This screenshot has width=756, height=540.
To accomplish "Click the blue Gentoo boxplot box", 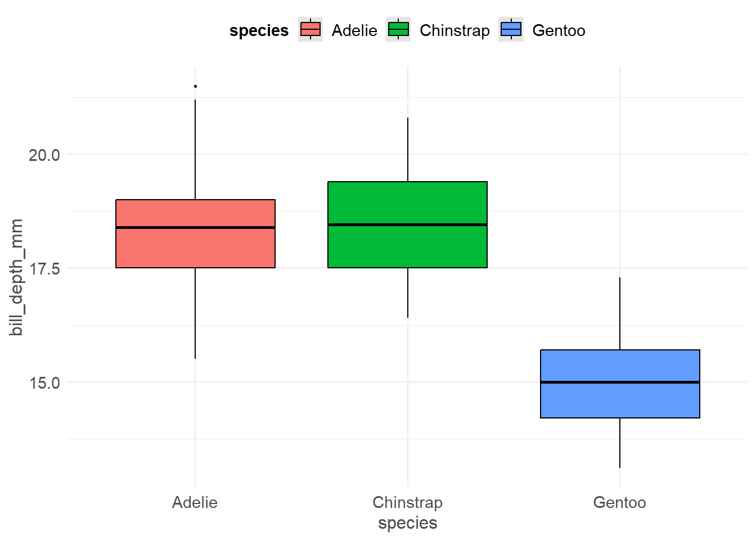I will (x=620, y=399).
